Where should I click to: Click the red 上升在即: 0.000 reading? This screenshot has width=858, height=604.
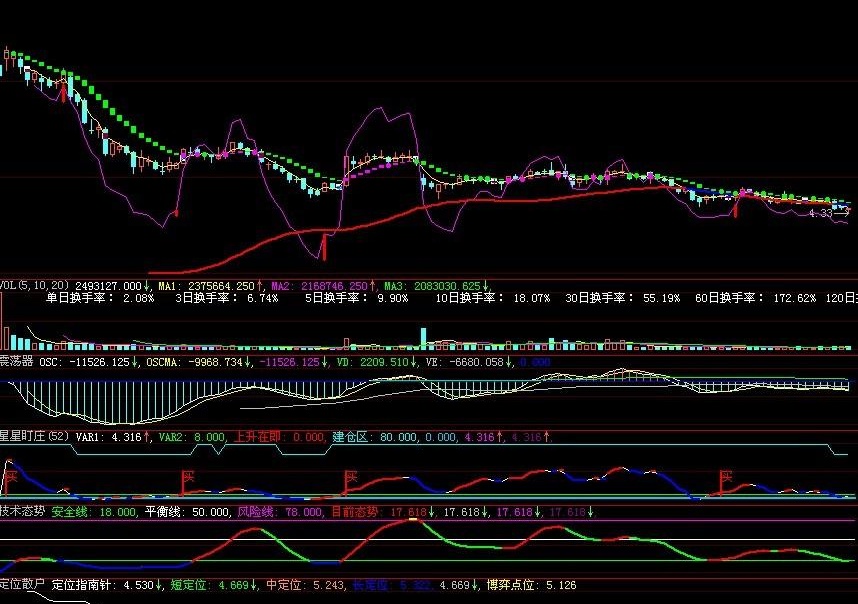pos(279,437)
